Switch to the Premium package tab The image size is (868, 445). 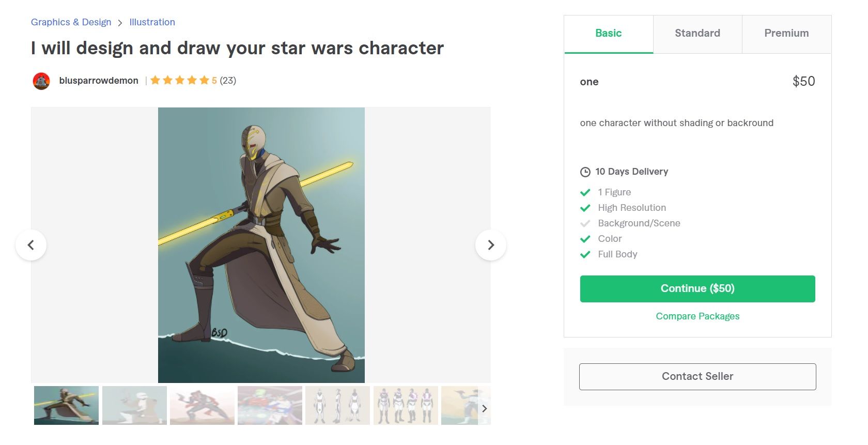pyautogui.click(x=786, y=34)
